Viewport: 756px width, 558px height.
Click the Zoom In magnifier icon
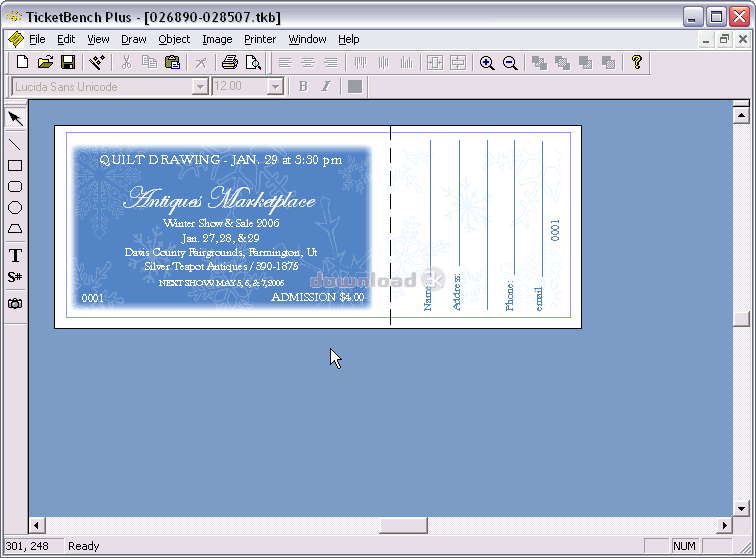(x=487, y=63)
